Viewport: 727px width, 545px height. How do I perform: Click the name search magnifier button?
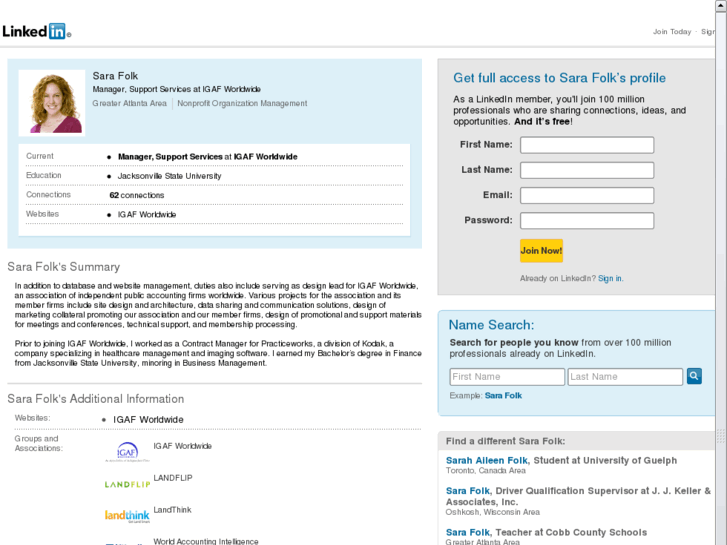(694, 376)
